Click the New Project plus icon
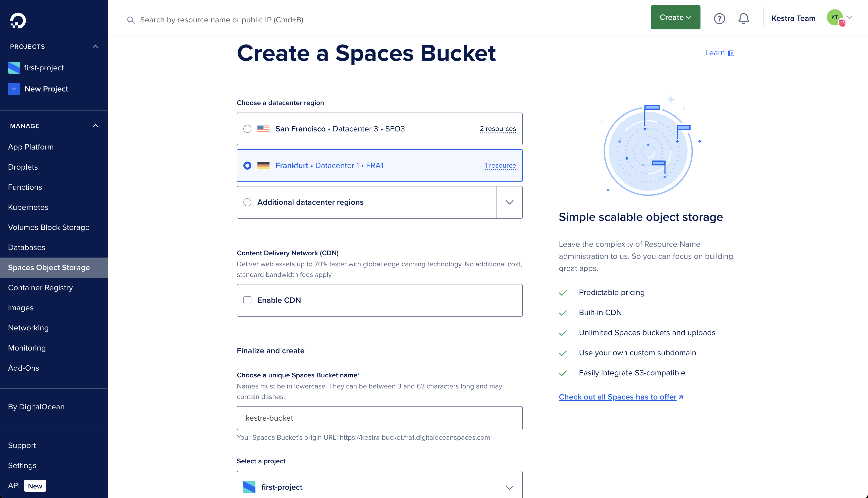The width and height of the screenshot is (868, 498). (x=14, y=89)
